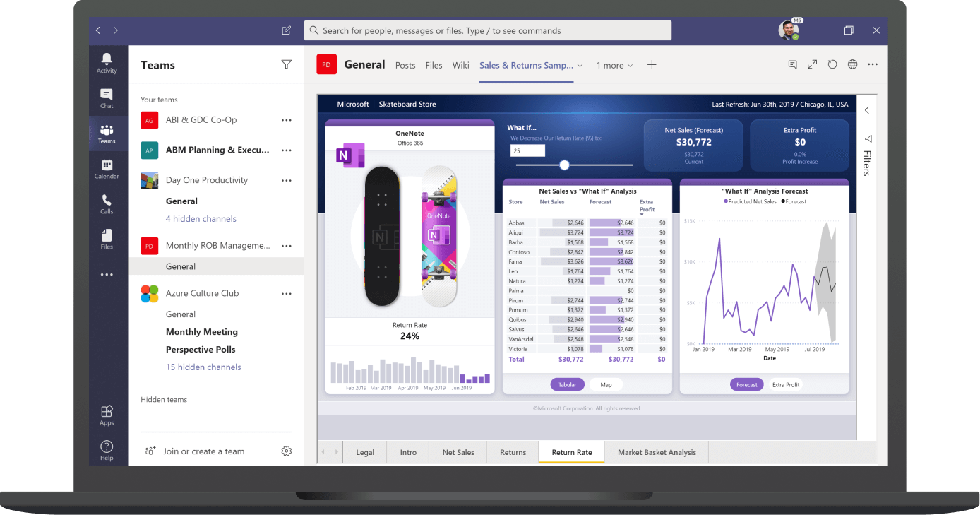The height and width of the screenshot is (515, 980).
Task: Filter the Teams list with the funnel icon
Action: click(286, 64)
